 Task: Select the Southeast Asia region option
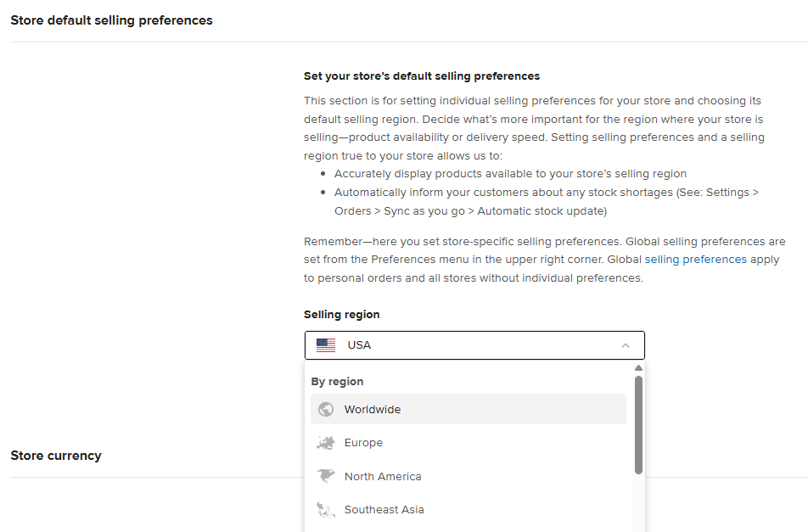pos(384,510)
